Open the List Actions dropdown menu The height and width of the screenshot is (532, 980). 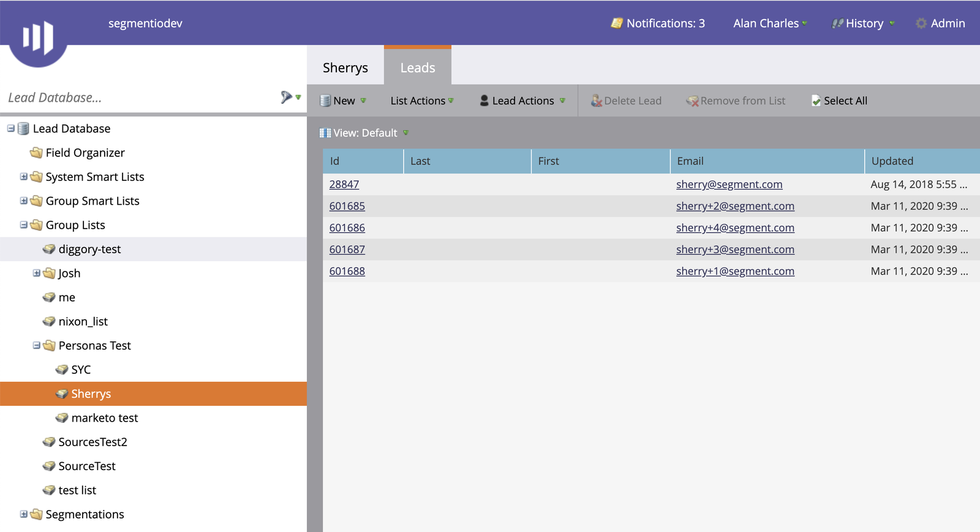(421, 101)
